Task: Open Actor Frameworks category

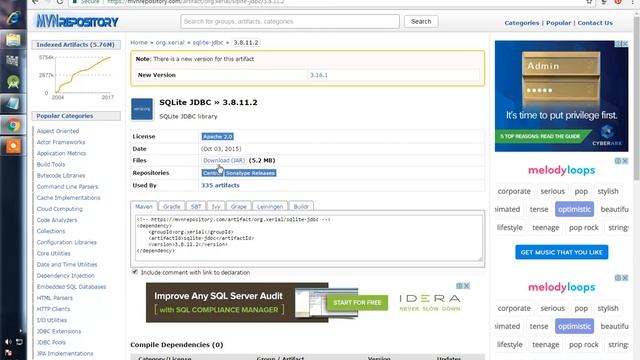Action: 61,142
